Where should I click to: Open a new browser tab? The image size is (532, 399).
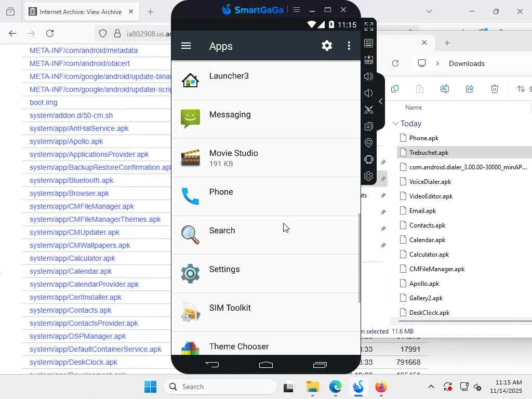tap(151, 12)
